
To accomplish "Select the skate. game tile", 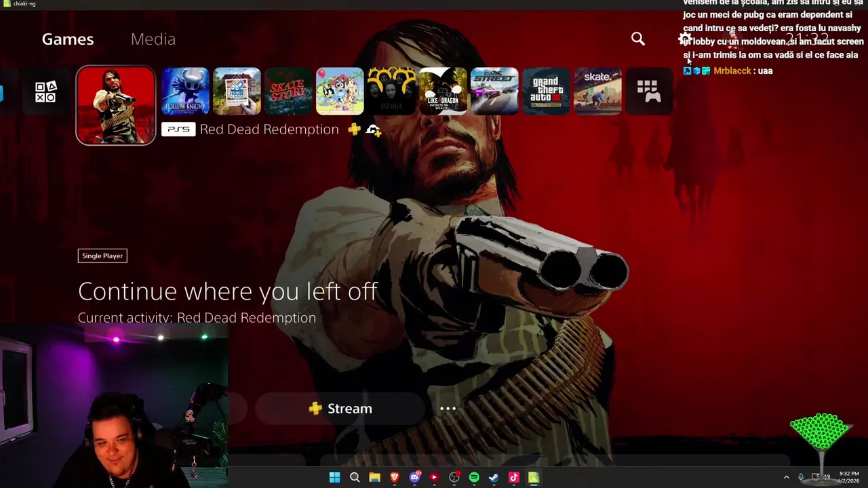I will coord(597,91).
